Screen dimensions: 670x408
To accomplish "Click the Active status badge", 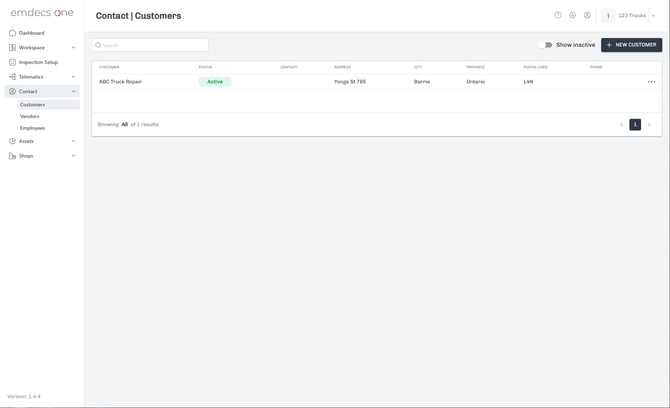I will click(x=215, y=82).
